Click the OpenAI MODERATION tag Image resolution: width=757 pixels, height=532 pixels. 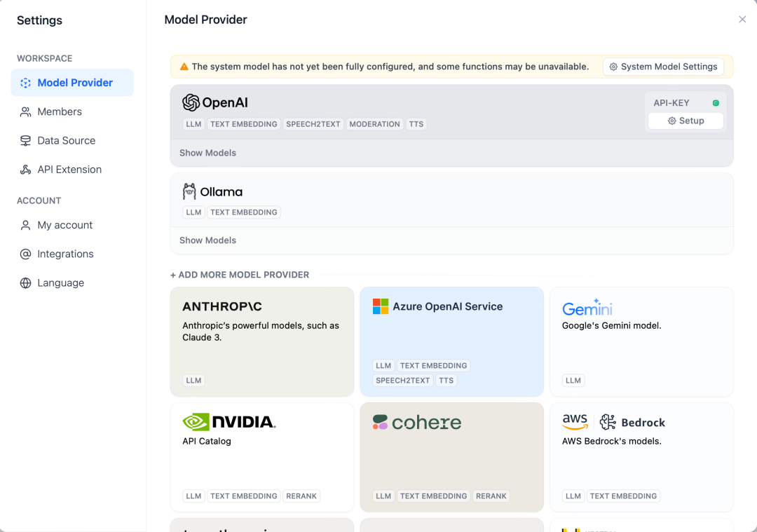pos(374,124)
